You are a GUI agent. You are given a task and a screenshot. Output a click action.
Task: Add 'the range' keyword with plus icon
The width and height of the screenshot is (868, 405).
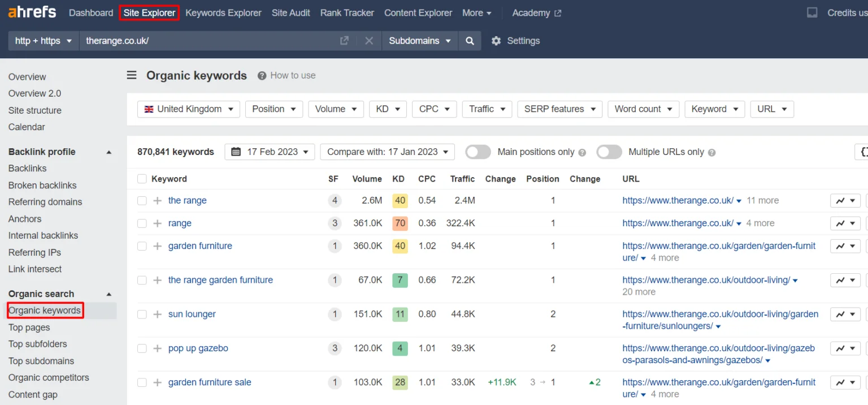point(158,200)
